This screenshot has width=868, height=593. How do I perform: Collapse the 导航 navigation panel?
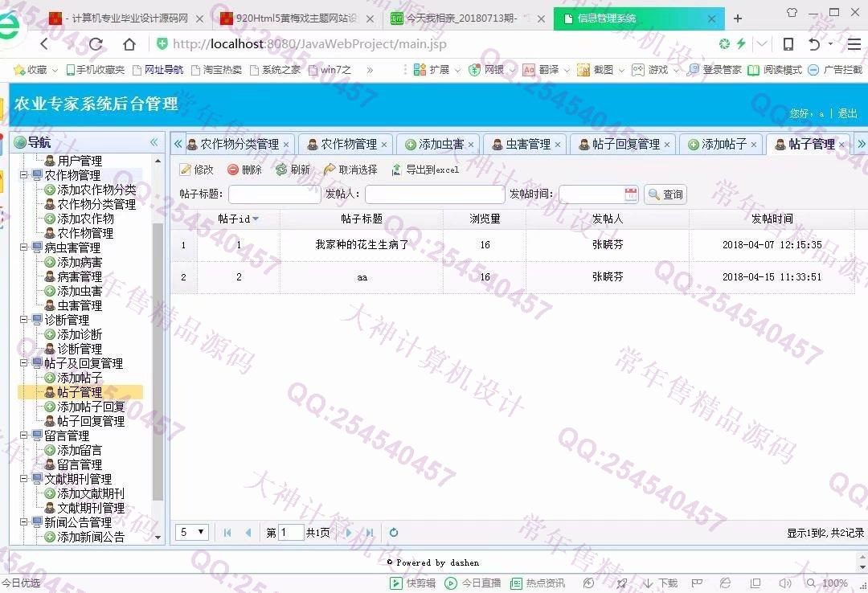click(x=154, y=142)
